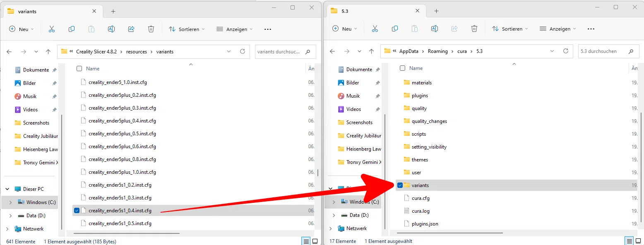Collapse Dieser PC in variants window sidebar
The width and height of the screenshot is (644, 245).
click(x=7, y=189)
